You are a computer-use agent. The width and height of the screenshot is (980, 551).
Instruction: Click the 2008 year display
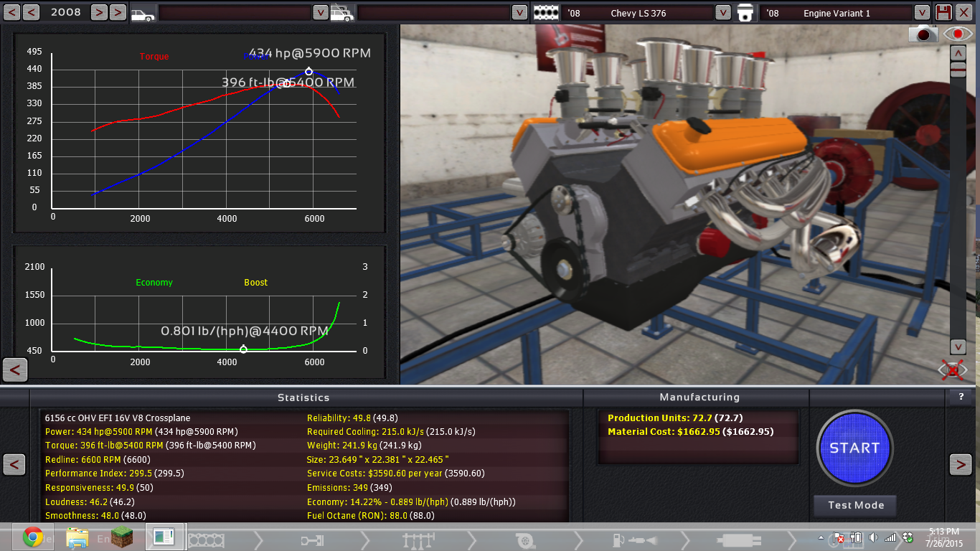point(65,12)
